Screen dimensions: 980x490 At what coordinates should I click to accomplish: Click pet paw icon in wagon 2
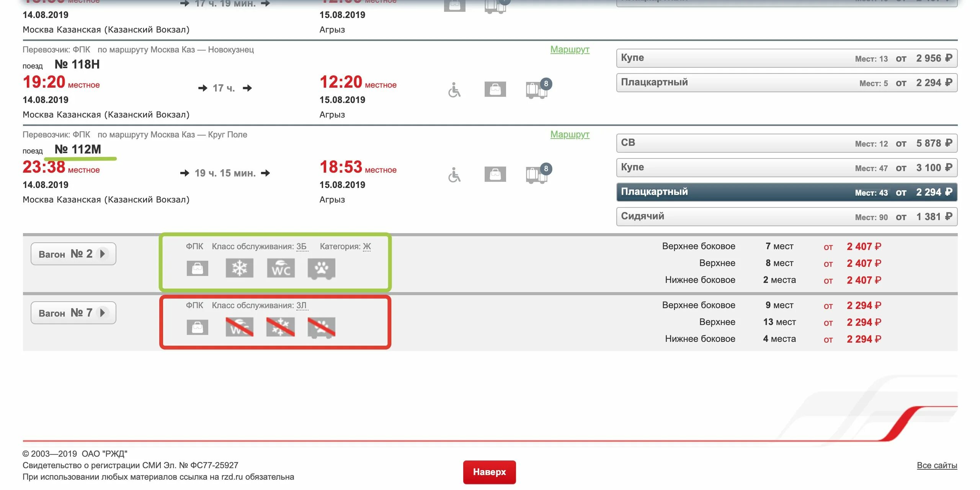(322, 268)
